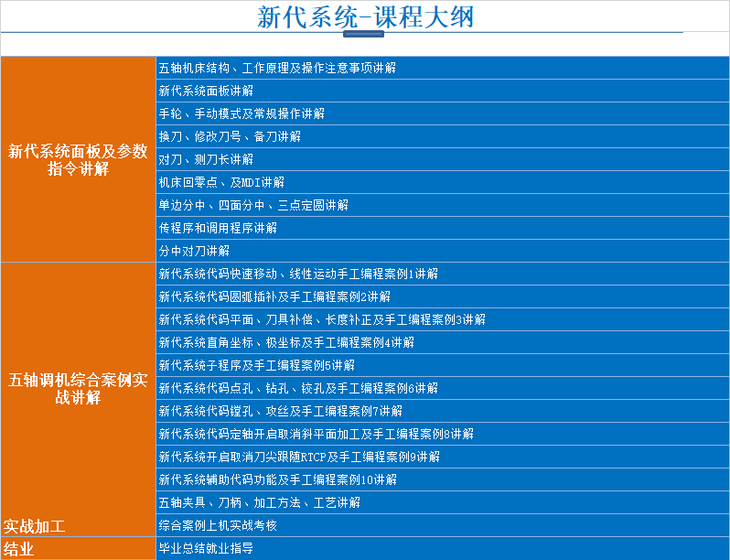Click the 结业 category cell
This screenshot has height=560, width=730.
[20, 549]
